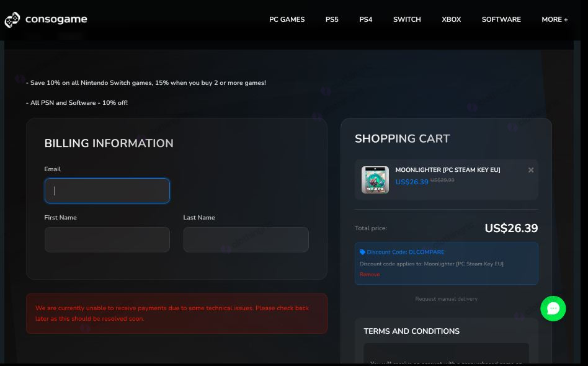Go to the PS5 section
588x366 pixels.
[x=332, y=19]
